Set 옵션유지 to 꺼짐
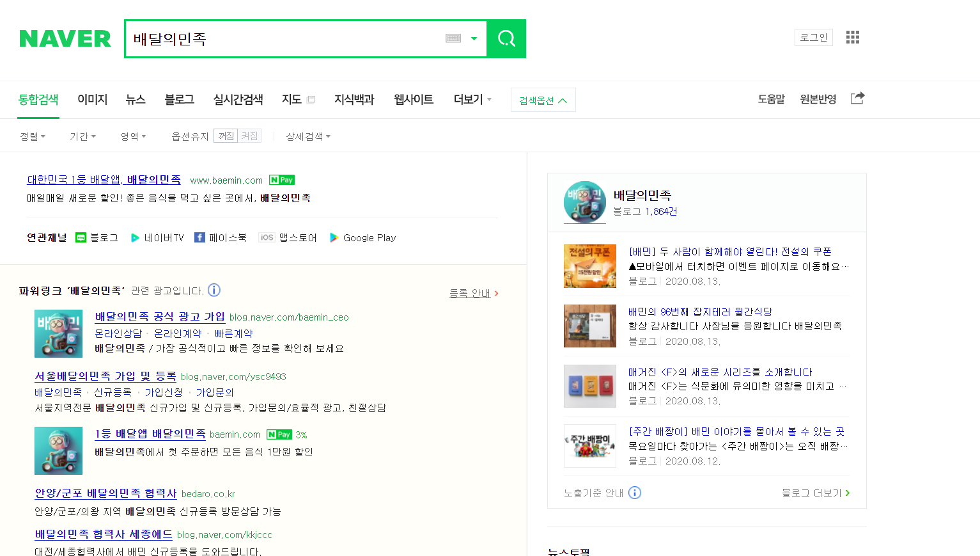The width and height of the screenshot is (980, 556). [x=226, y=136]
